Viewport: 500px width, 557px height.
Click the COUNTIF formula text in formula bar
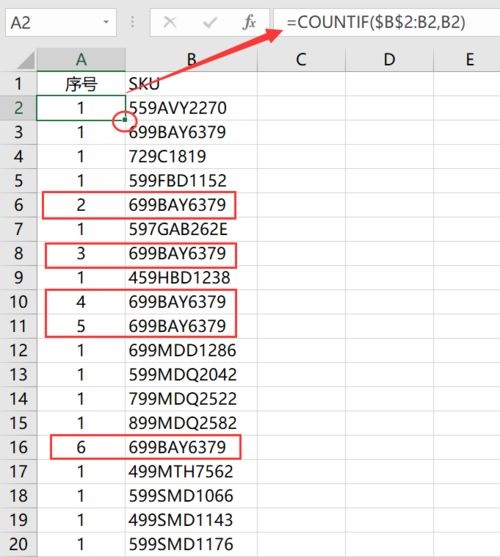coord(376,22)
